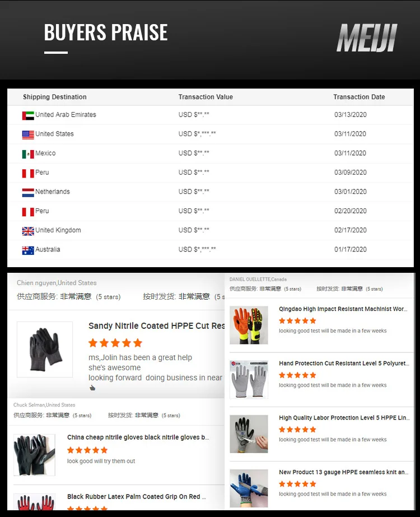Image resolution: width=420 pixels, height=517 pixels.
Task: Click the Mexico flag icon
Action: tap(28, 154)
